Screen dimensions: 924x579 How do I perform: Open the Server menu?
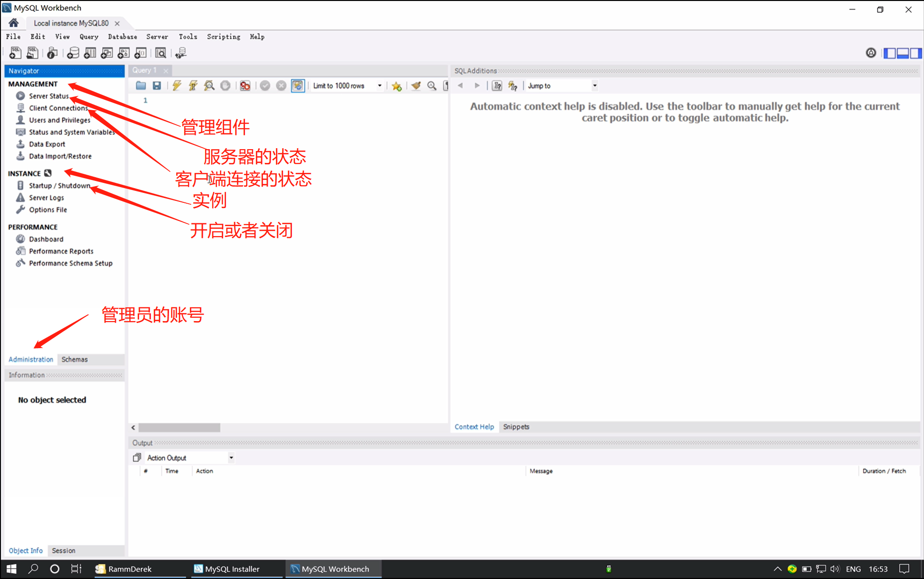coord(157,37)
